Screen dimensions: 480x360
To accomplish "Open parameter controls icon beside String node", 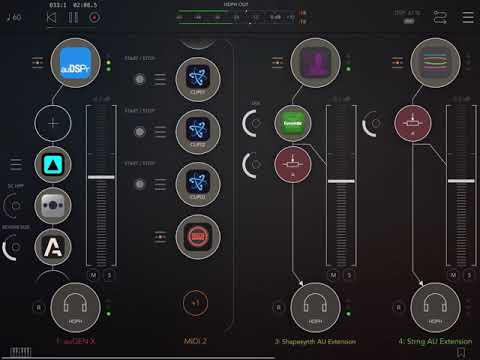I will (398, 63).
